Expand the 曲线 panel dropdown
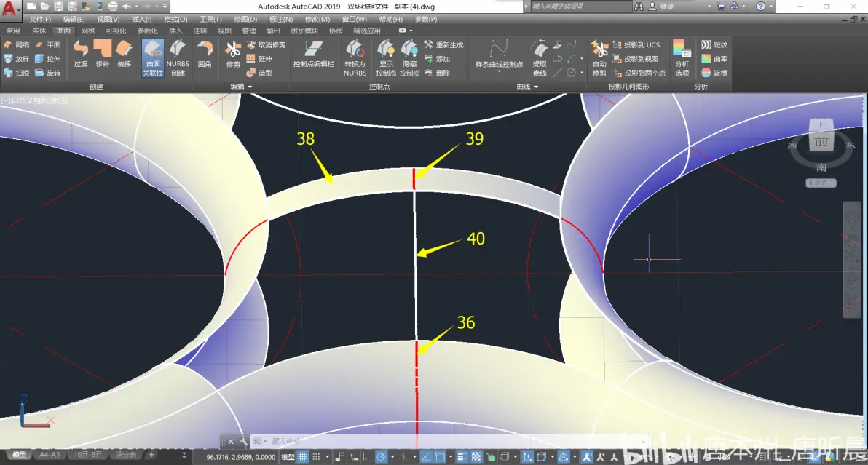 tap(536, 87)
